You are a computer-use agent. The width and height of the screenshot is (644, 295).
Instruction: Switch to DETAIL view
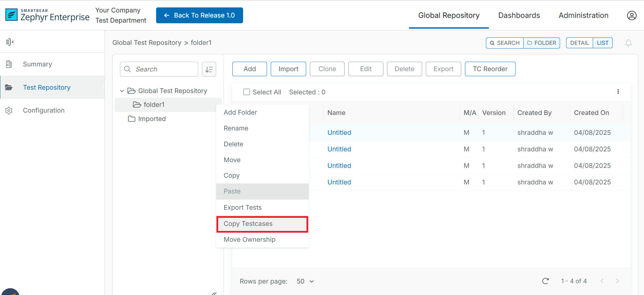coord(579,43)
